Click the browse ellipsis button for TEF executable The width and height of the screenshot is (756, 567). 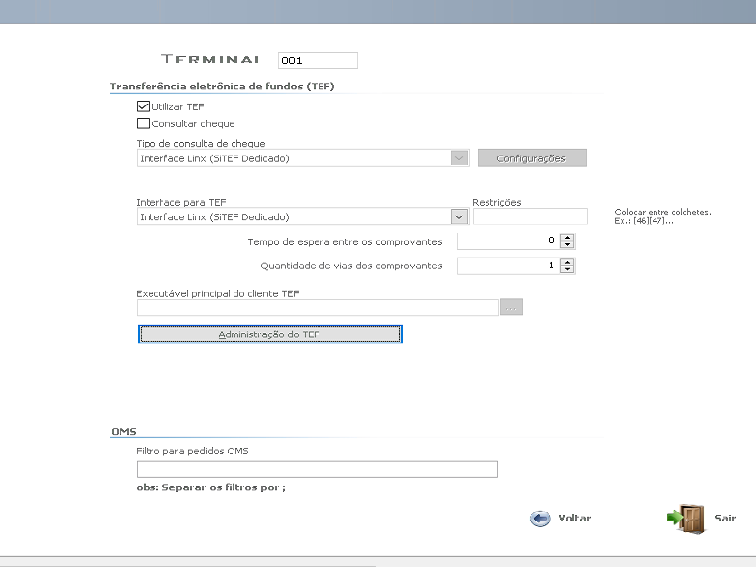pyautogui.click(x=511, y=308)
